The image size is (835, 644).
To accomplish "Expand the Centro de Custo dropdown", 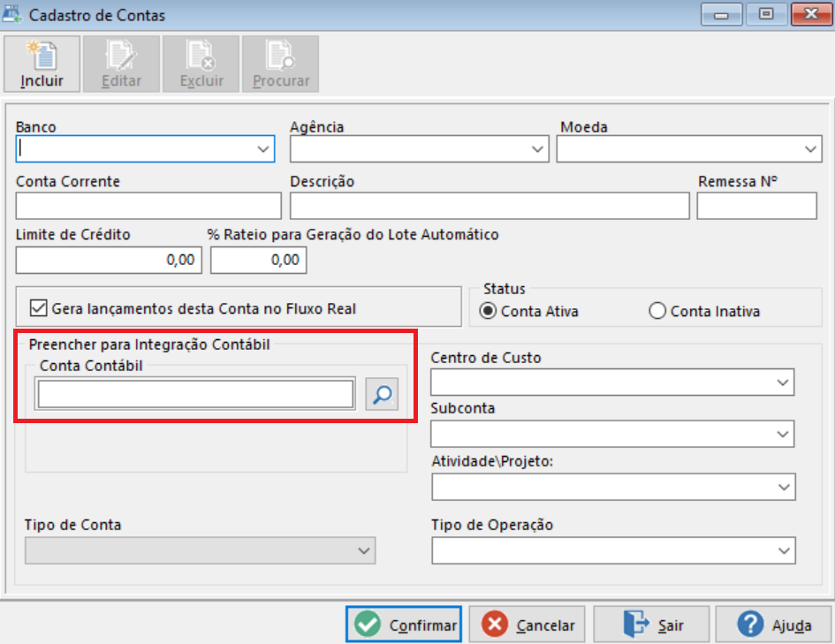I will point(782,383).
